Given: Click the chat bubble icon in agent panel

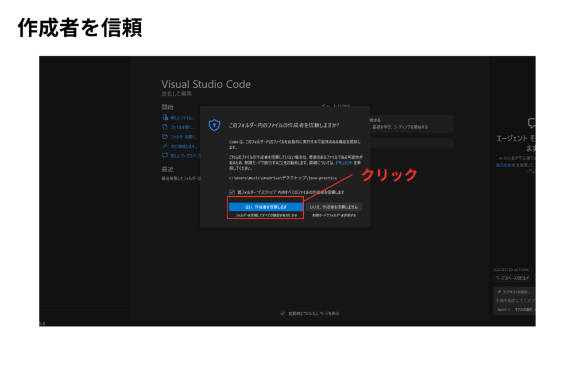Looking at the screenshot, I should 532,123.
